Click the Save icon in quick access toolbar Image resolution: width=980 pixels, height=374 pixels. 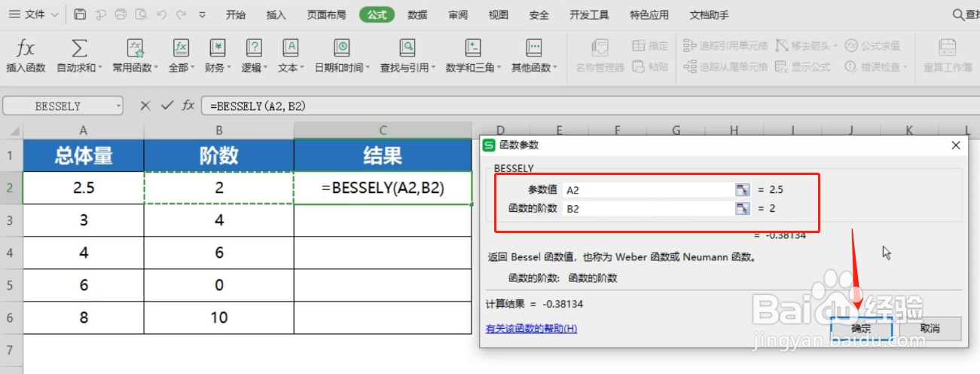coord(81,14)
